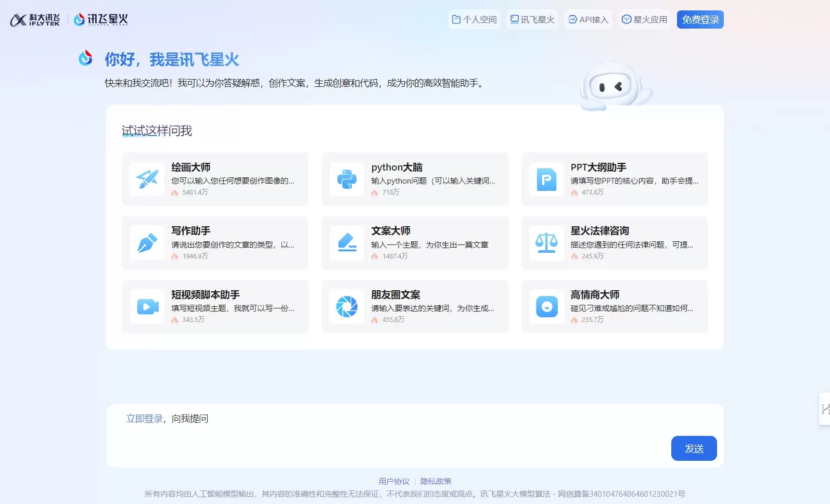Screen dimensions: 830x504
Task: Select the 短视频脚本助手 card title
Action: coord(206,295)
